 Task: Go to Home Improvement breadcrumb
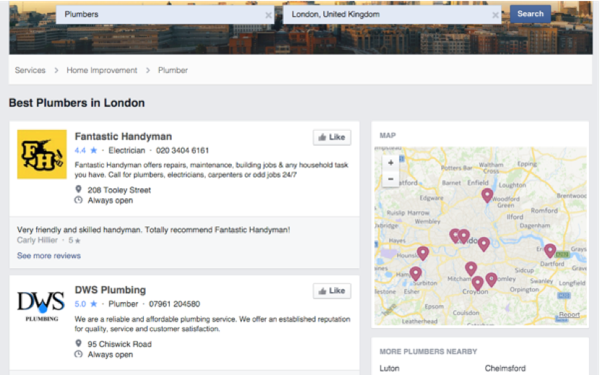coord(102,70)
